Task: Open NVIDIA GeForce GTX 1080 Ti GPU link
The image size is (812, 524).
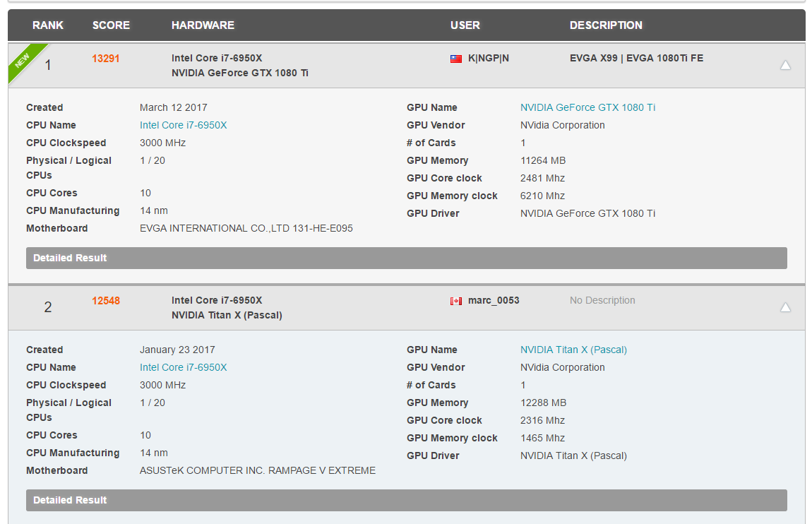Action: (587, 107)
